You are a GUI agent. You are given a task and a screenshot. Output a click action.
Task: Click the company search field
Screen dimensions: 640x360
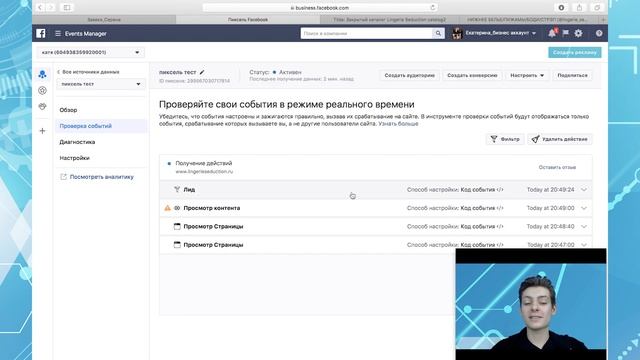click(367, 33)
